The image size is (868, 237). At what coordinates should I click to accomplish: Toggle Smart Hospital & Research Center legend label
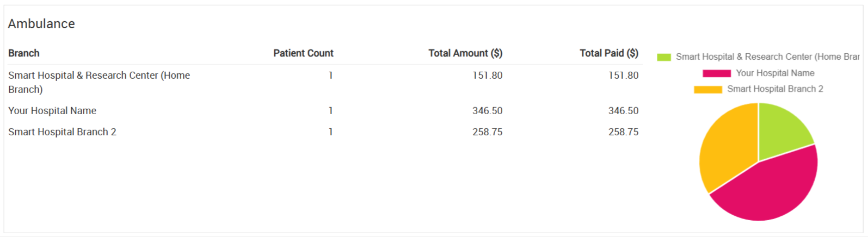click(767, 57)
